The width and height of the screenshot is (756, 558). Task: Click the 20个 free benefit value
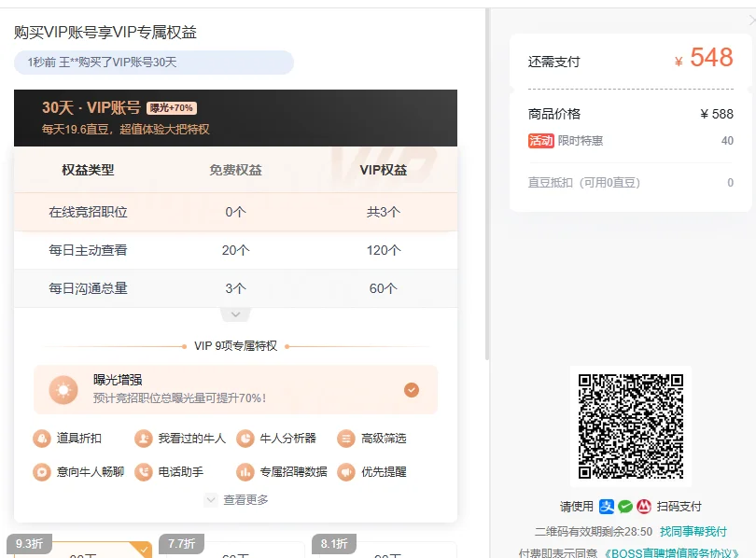tap(236, 250)
